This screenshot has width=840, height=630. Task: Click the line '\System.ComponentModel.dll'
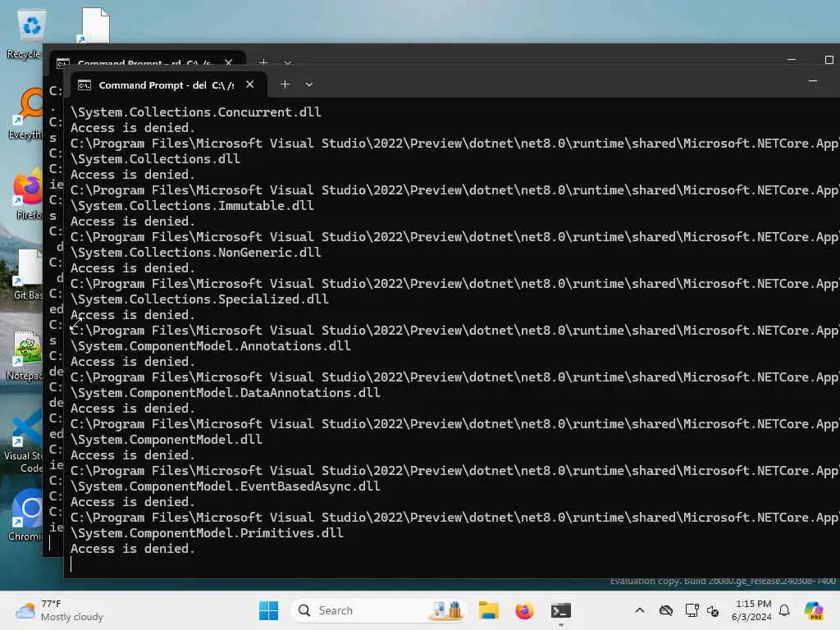[166, 440]
